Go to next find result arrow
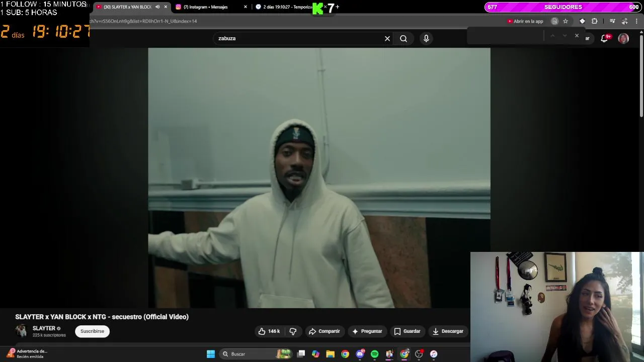Screen dimensions: 644x362 (565, 36)
